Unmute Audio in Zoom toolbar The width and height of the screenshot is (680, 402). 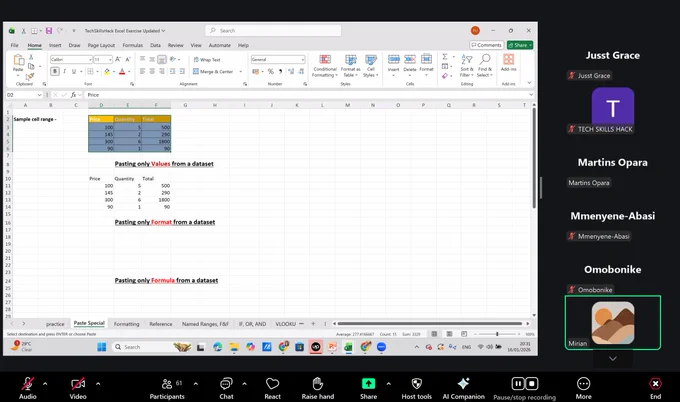click(x=27, y=388)
